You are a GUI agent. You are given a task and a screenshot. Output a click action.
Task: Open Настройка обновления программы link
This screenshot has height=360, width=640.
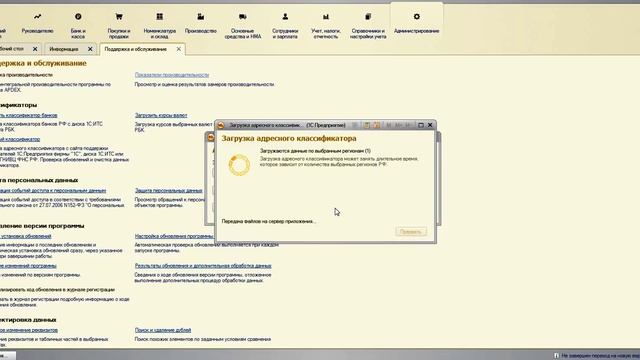coord(174,236)
